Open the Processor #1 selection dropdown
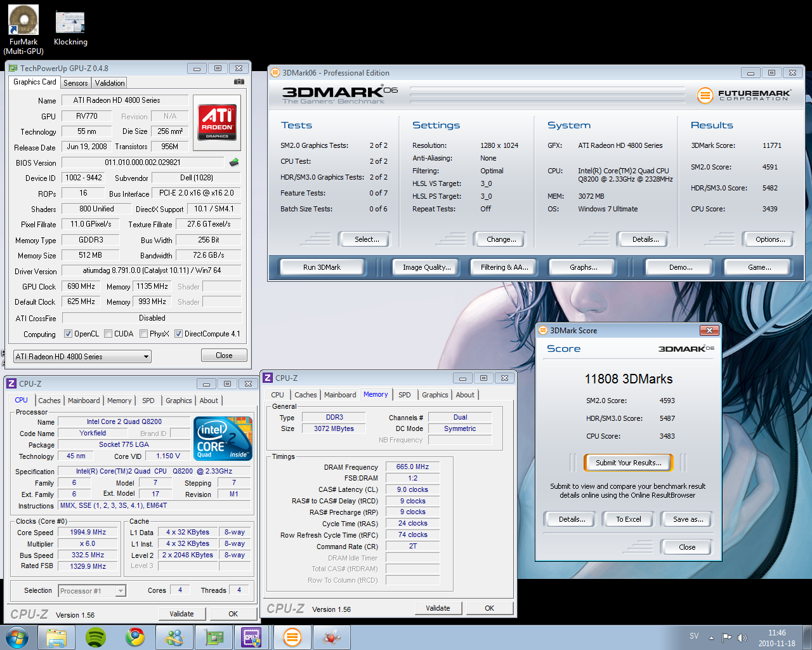 click(x=92, y=591)
